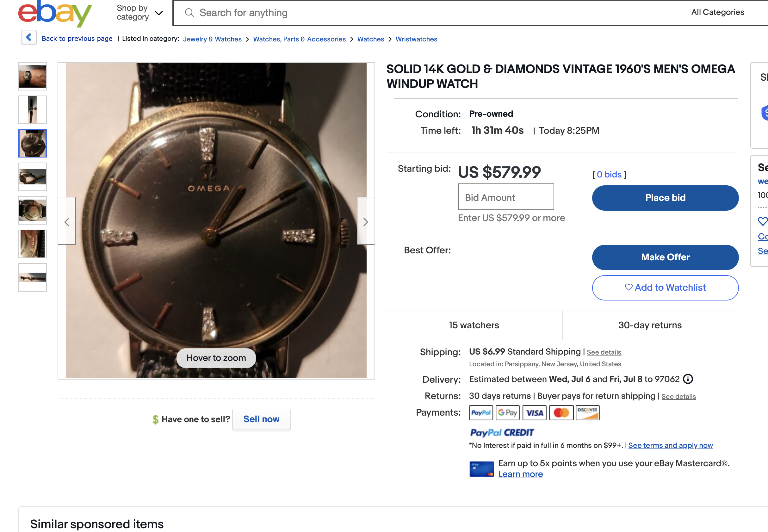Viewport: 768px width, 532px height.
Task: Click the Google Pay payment icon
Action: click(507, 413)
